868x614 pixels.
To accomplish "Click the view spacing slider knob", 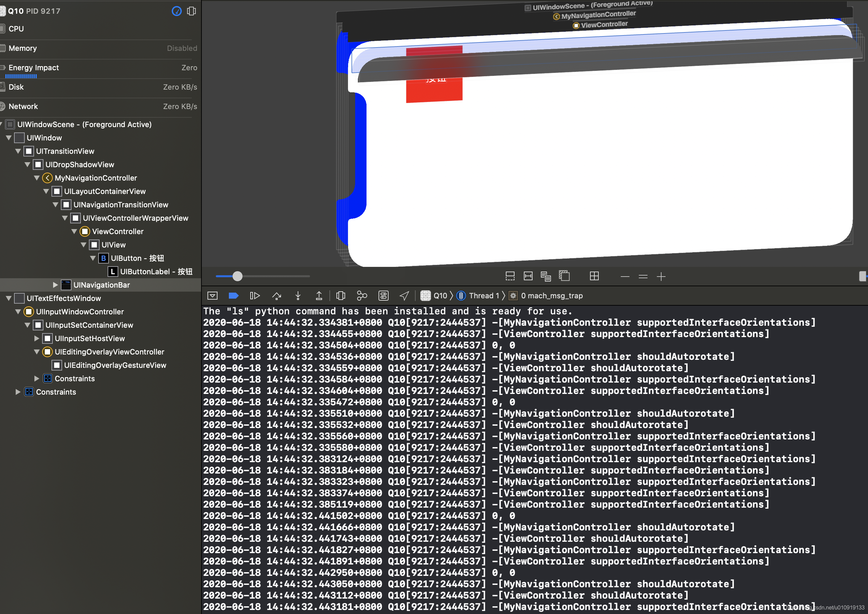I will click(238, 277).
